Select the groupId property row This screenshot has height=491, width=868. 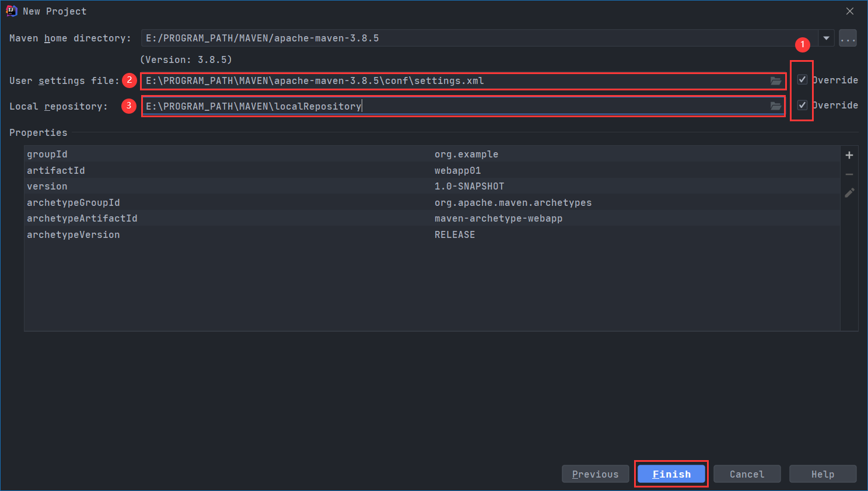coord(432,154)
